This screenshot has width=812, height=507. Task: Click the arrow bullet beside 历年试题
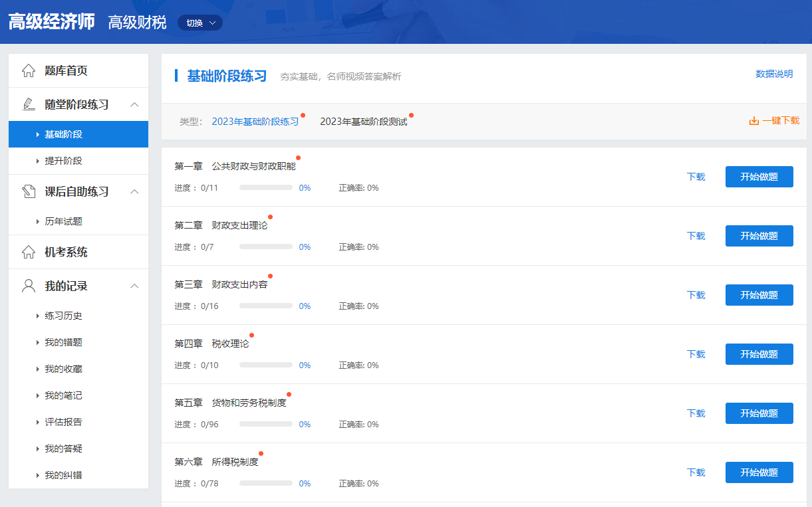38,222
